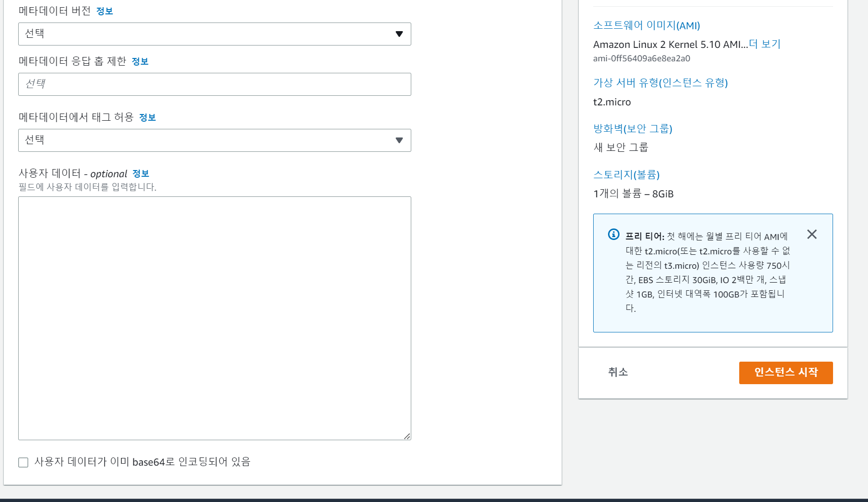Click the 취소 button

click(618, 372)
